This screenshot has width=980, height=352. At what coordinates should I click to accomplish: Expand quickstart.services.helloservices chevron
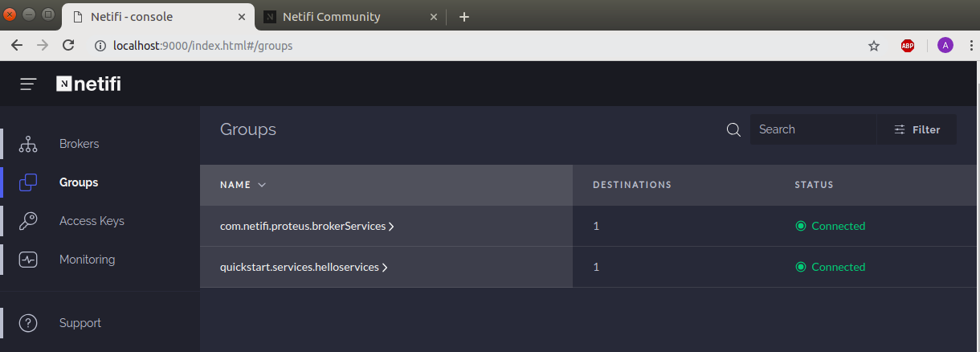point(385,268)
